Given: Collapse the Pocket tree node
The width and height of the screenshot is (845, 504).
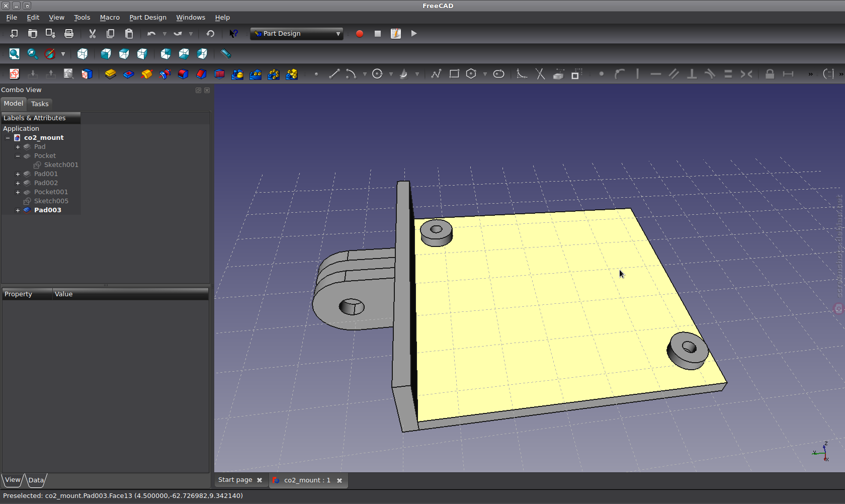Looking at the screenshot, I should pyautogui.click(x=18, y=156).
